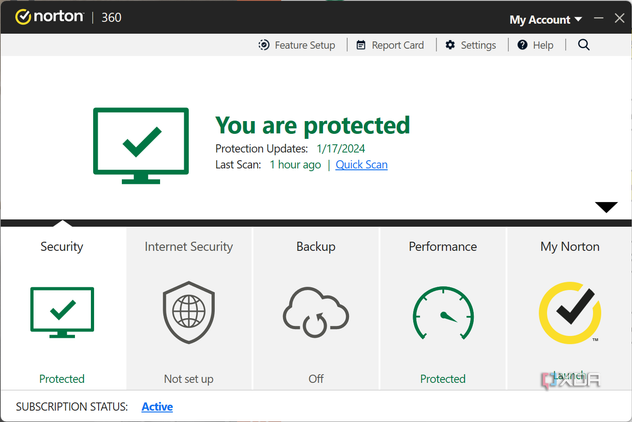Click the 'You are protected' heading
The height and width of the screenshot is (422, 632).
[x=313, y=125]
